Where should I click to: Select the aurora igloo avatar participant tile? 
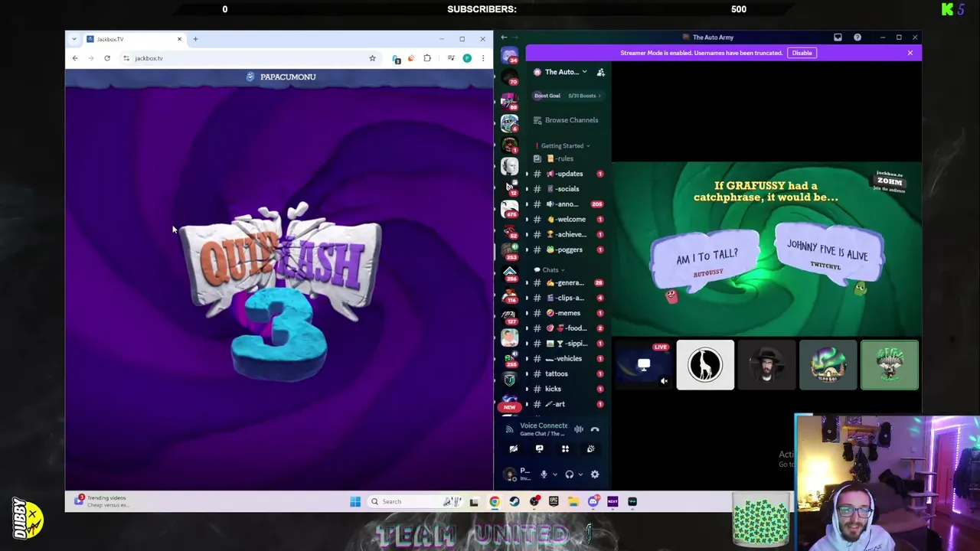point(828,365)
